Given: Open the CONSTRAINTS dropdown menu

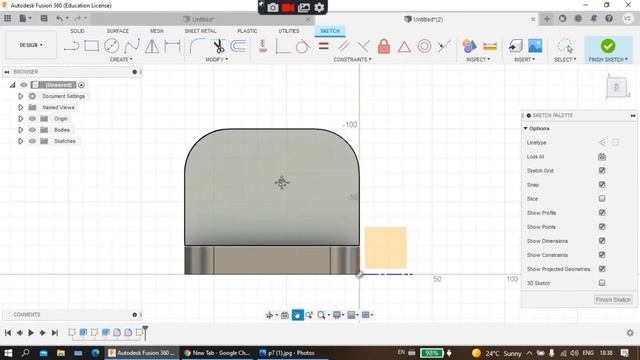Looking at the screenshot, I should (352, 60).
